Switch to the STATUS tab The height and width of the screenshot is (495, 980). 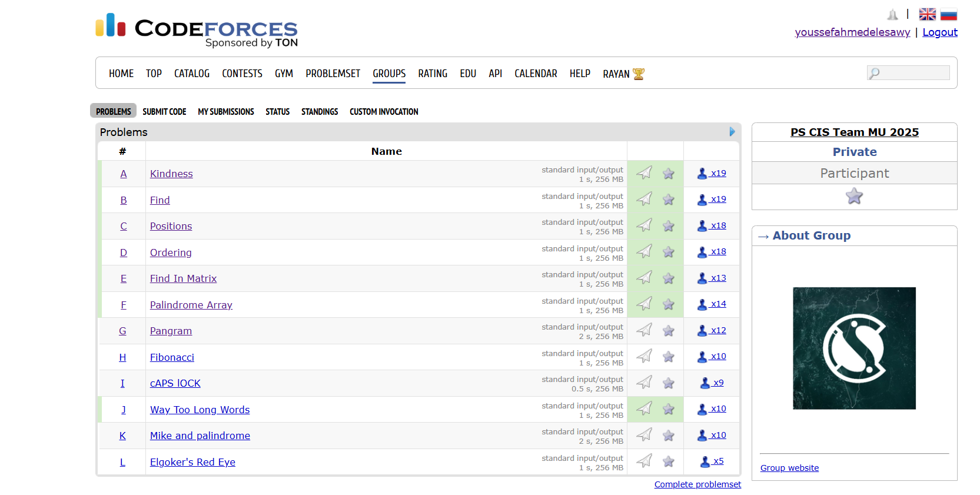tap(277, 111)
